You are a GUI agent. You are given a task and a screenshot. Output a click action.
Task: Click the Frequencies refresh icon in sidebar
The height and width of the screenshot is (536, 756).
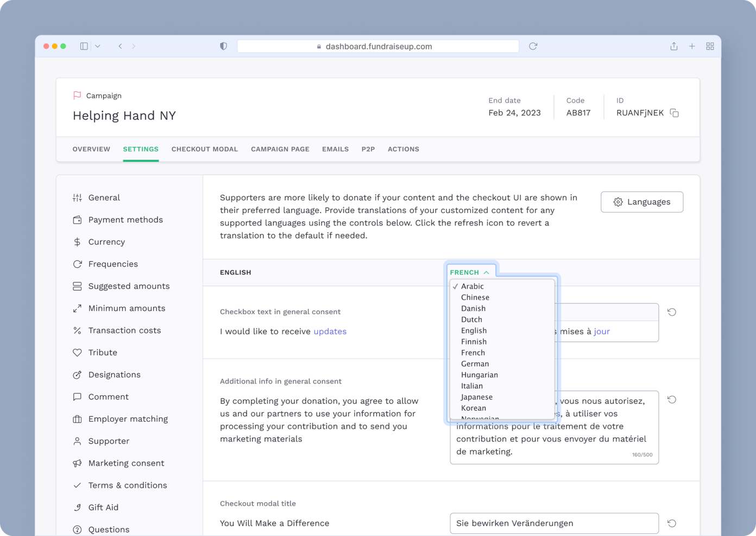(78, 264)
